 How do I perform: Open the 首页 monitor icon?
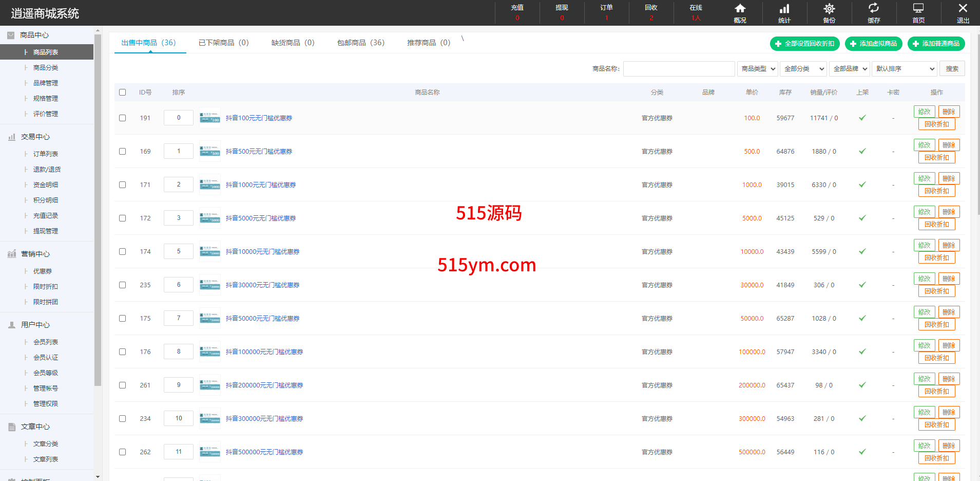click(918, 9)
